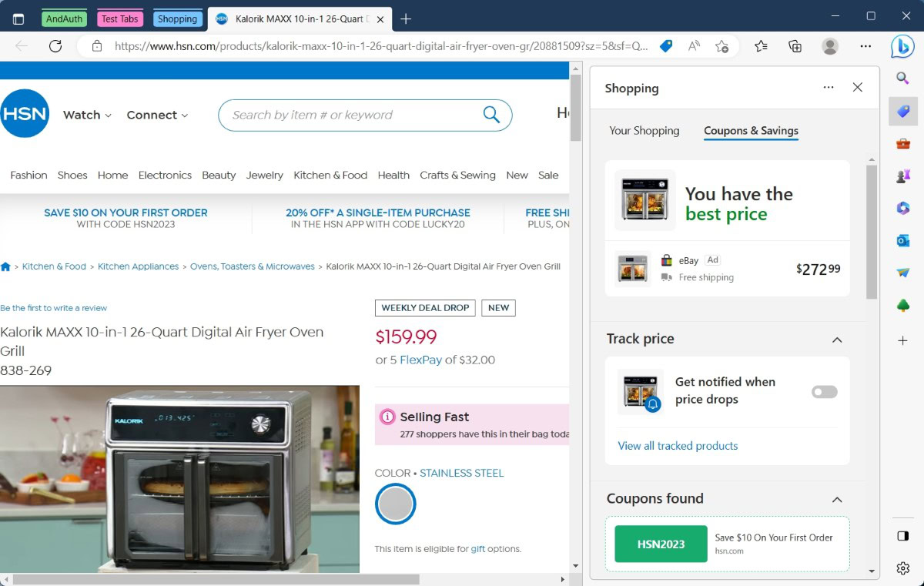This screenshot has width=924, height=586.
Task: Select the Stainless Steel color swatch
Action: [x=396, y=504]
